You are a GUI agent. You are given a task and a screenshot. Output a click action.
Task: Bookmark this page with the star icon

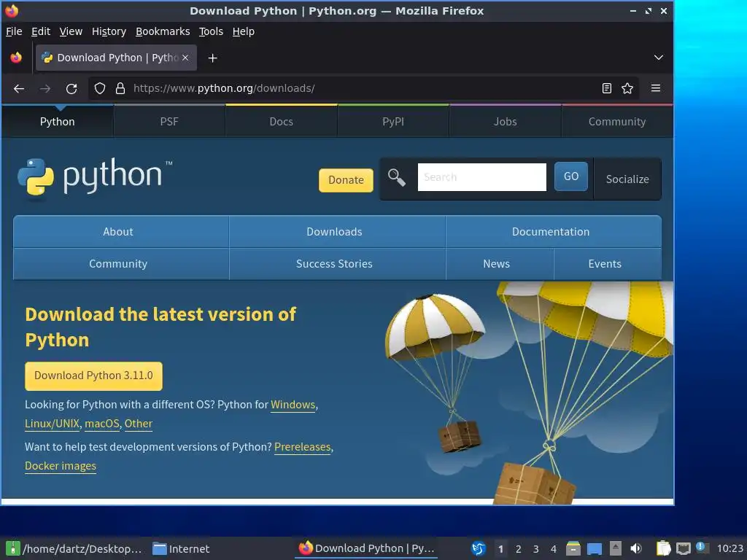click(627, 88)
